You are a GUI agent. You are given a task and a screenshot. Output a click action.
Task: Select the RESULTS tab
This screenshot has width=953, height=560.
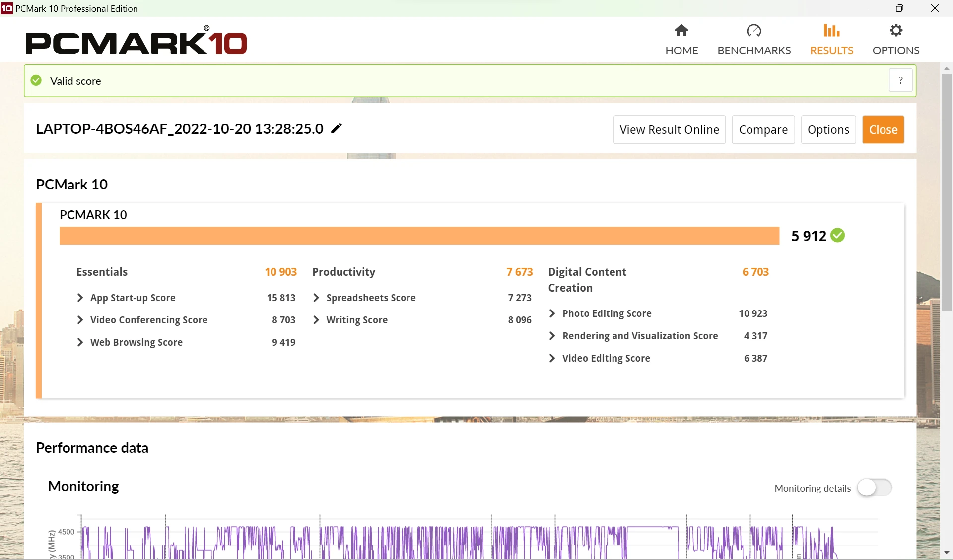point(831,40)
